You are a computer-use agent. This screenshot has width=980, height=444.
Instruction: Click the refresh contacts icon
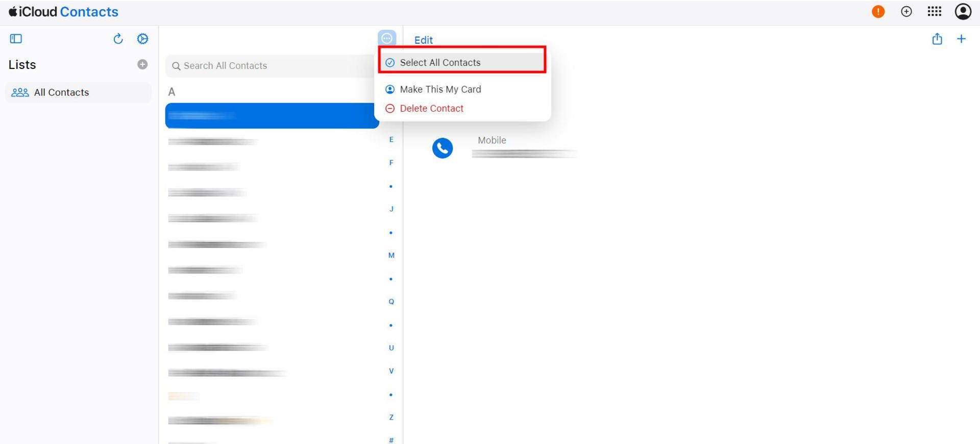[x=118, y=39]
